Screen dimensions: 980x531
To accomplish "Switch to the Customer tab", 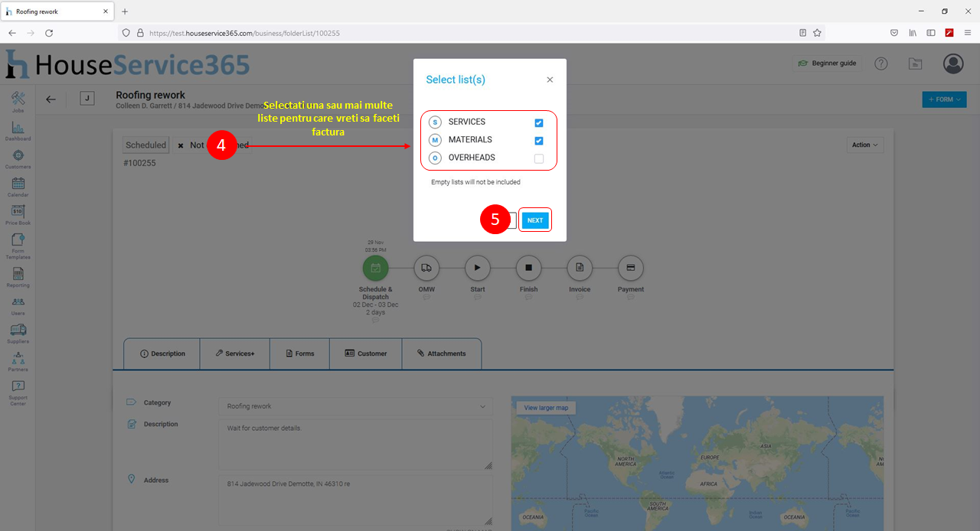I will click(x=365, y=353).
